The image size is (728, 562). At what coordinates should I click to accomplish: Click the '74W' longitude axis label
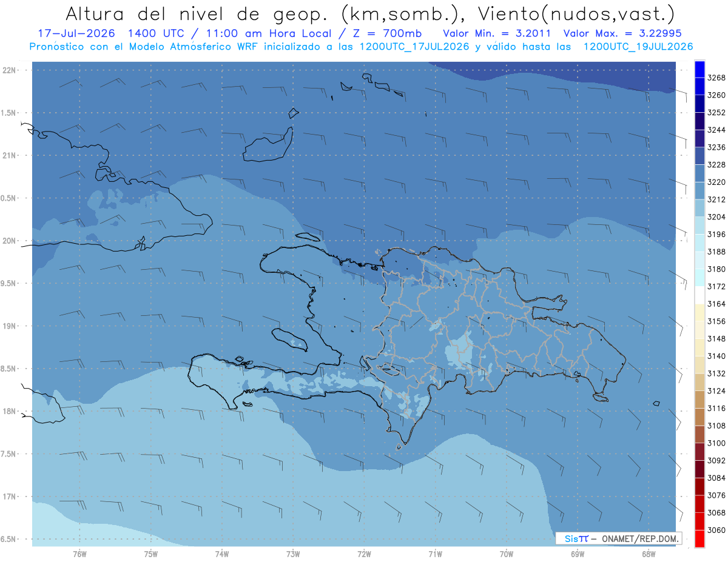[222, 554]
